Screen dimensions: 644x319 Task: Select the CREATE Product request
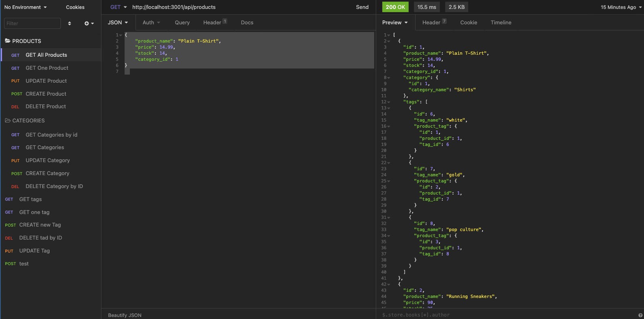click(x=46, y=94)
